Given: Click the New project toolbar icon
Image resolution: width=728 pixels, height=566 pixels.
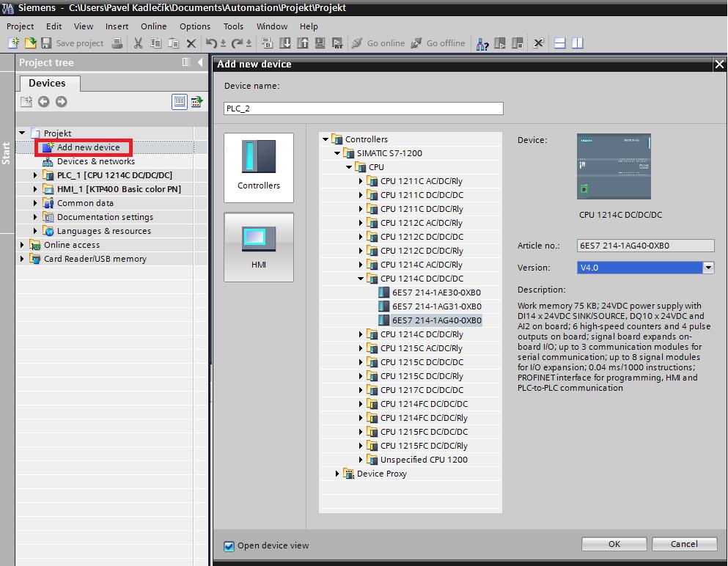Looking at the screenshot, I should pyautogui.click(x=13, y=43).
